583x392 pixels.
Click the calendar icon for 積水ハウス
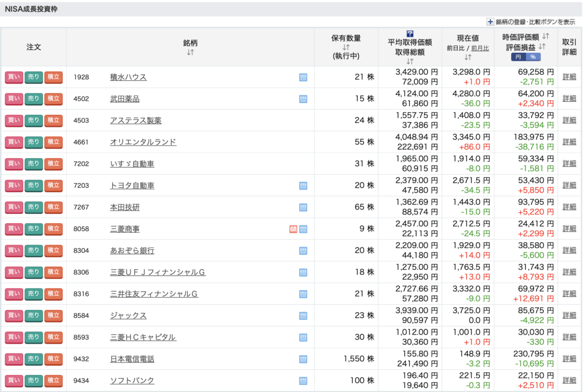pos(303,77)
